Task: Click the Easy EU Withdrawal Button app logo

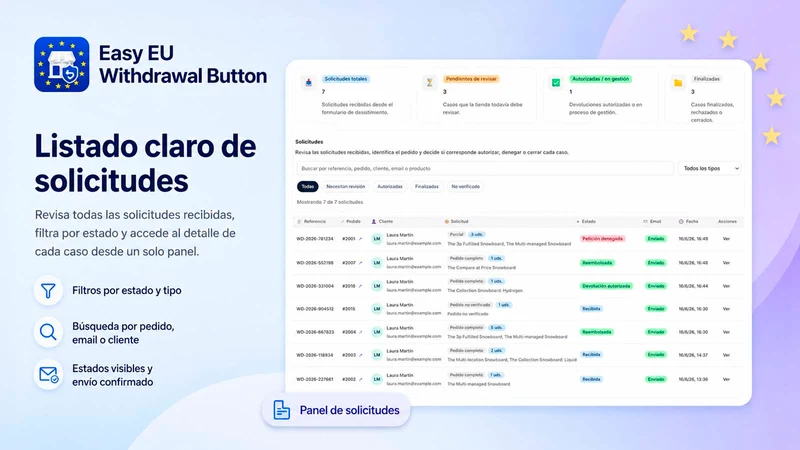Action: (62, 64)
